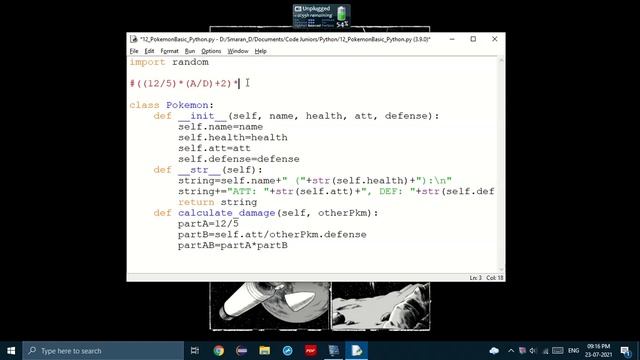Click the 'string=self.name+' line

(315, 181)
